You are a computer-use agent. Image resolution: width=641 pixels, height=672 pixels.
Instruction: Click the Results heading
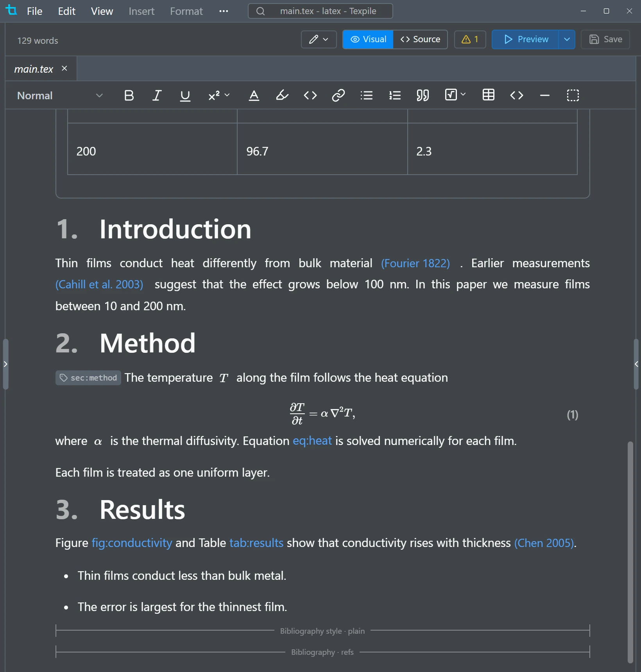tap(142, 510)
